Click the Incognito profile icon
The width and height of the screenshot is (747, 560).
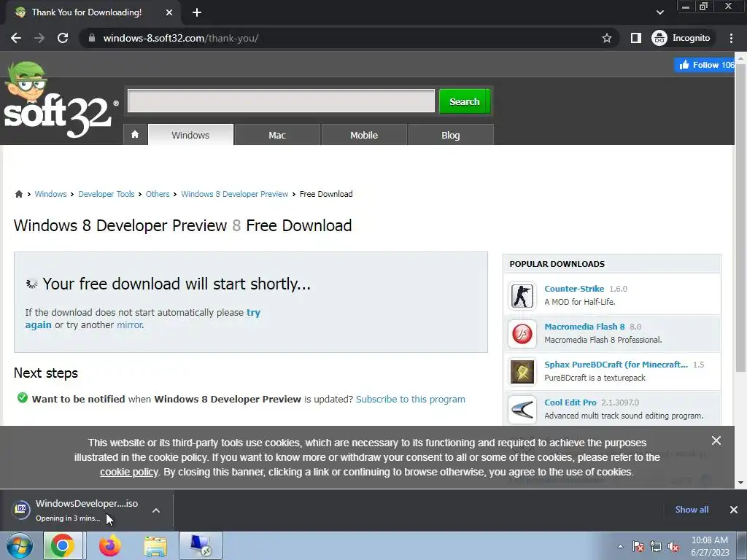pyautogui.click(x=681, y=38)
